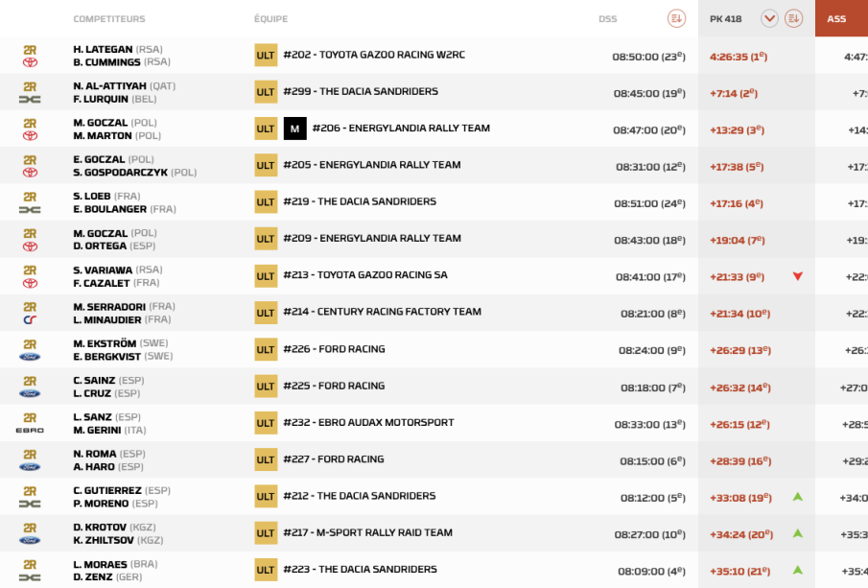The image size is (868, 588).
Task: Click the Century logo in Serradori's row
Action: [x=30, y=319]
